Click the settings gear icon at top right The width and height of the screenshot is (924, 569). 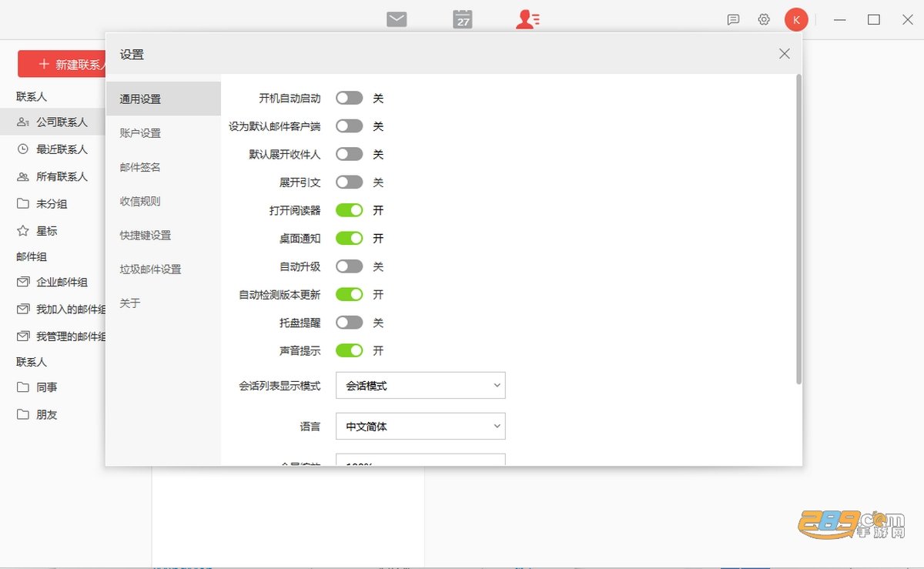[x=764, y=20]
